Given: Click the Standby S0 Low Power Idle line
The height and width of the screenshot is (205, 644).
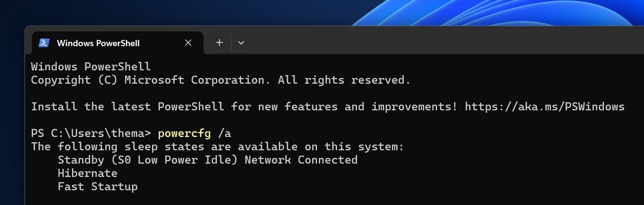Looking at the screenshot, I should (x=207, y=160).
